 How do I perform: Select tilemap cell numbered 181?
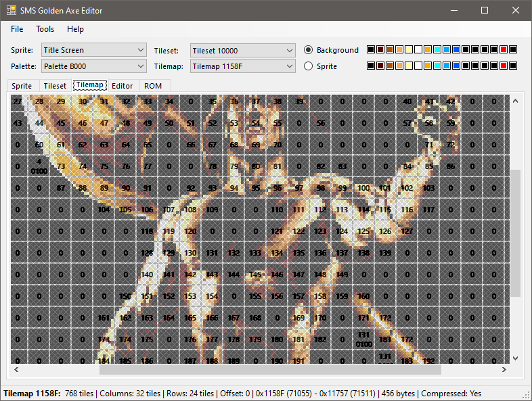click(298, 339)
